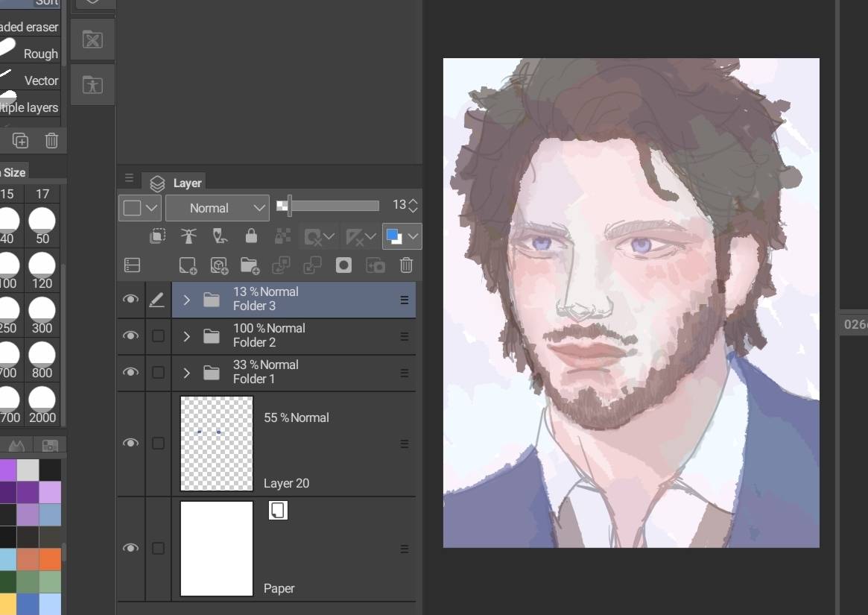Pick the orange color swatch
Screen dimensions: 868x615
coord(50,560)
